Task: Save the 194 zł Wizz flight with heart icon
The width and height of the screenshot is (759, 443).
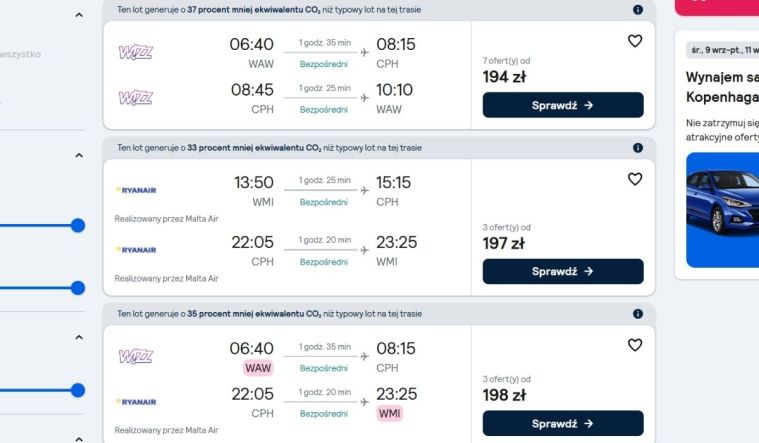Action: point(635,41)
